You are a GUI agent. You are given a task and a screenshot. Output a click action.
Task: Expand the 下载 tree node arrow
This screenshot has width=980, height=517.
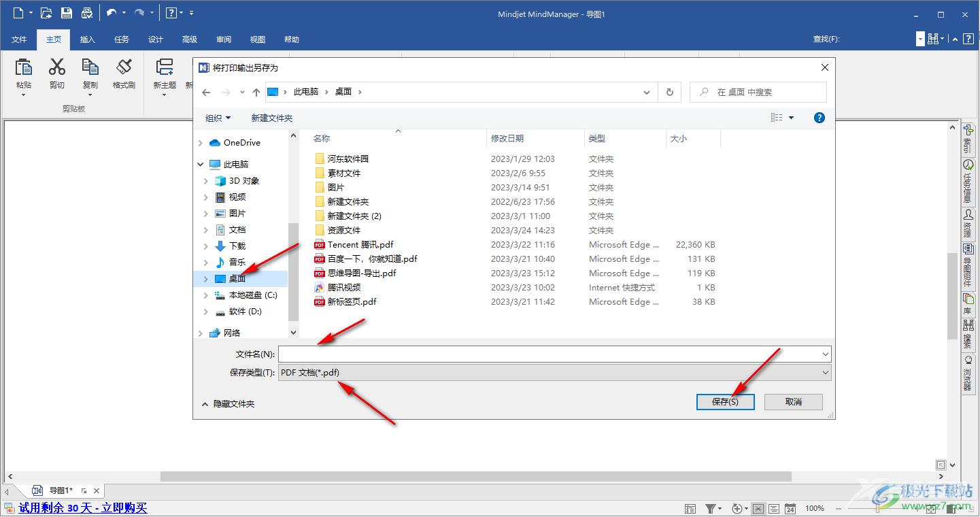[206, 246]
